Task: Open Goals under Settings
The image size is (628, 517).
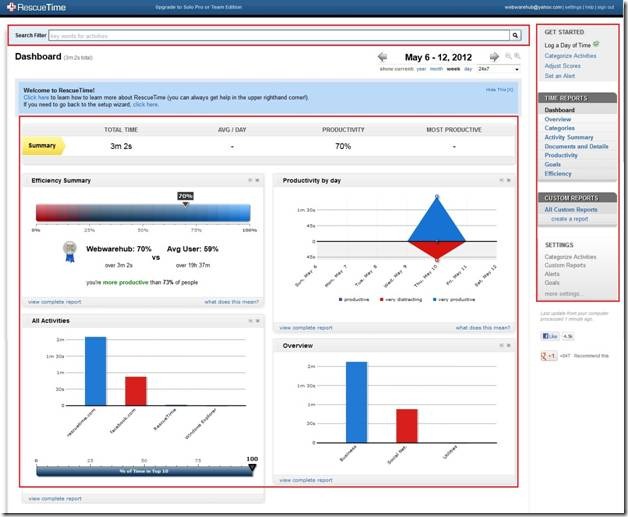Action: 552,283
